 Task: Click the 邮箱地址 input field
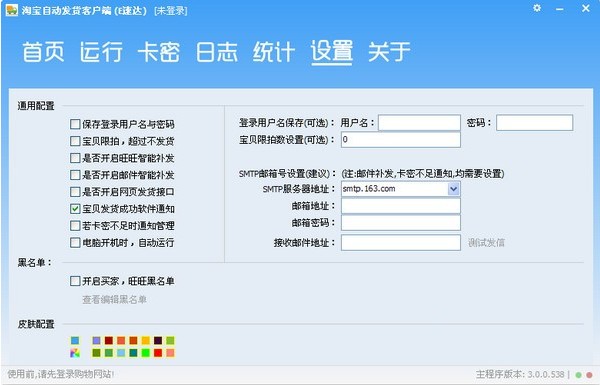pyautogui.click(x=401, y=206)
